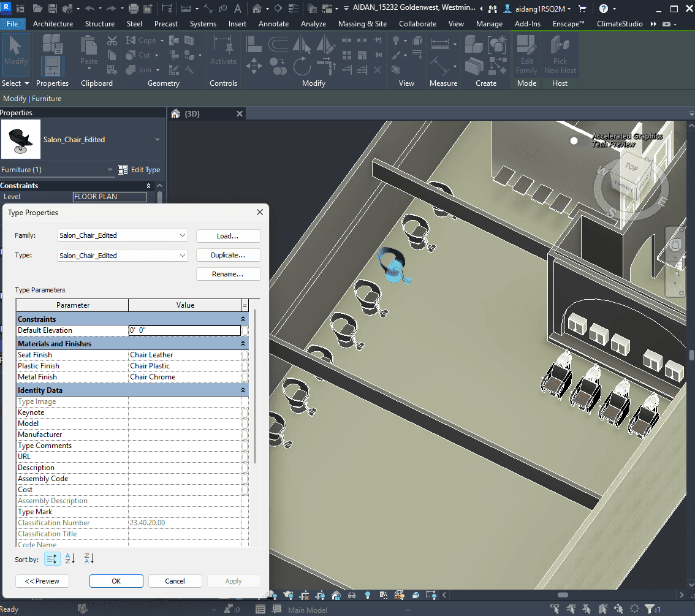Switch to the Massing & Site tab
695x616 pixels.
(x=362, y=24)
